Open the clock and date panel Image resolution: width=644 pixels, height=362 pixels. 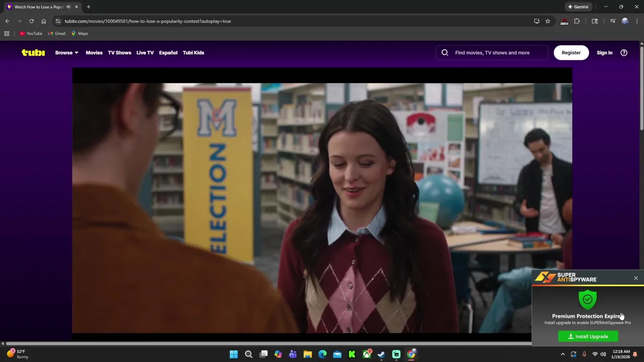click(x=621, y=354)
